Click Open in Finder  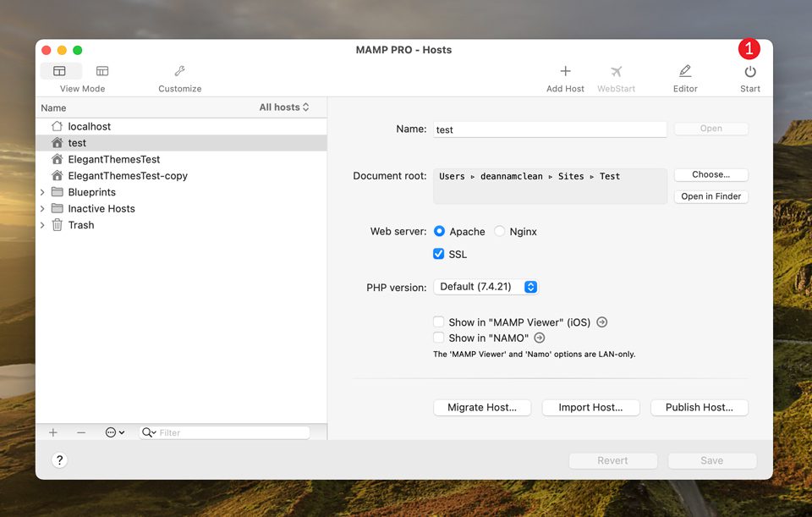click(x=710, y=195)
